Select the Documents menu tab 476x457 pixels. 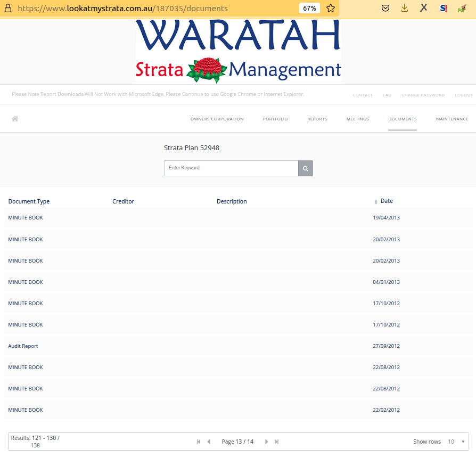tap(402, 119)
